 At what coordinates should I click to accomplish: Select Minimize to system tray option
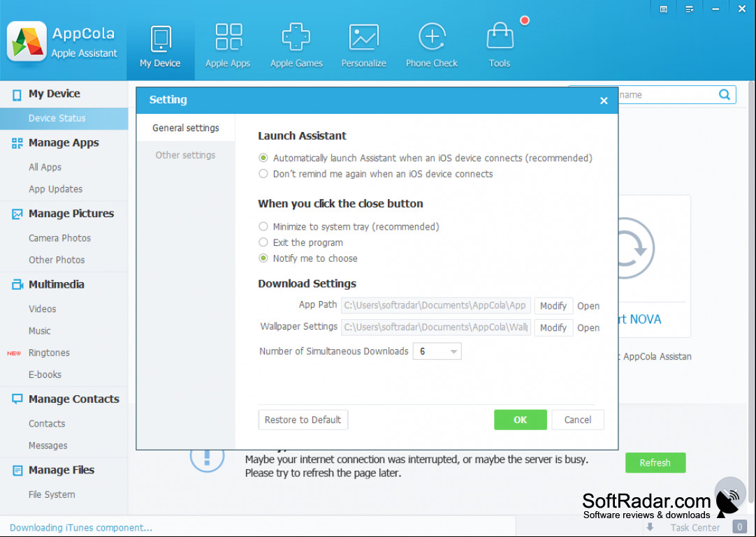[263, 226]
